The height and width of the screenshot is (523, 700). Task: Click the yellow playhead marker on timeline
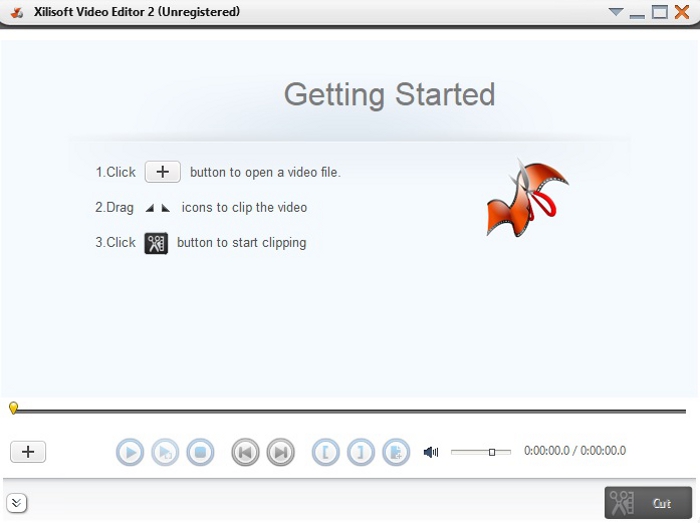(13, 408)
